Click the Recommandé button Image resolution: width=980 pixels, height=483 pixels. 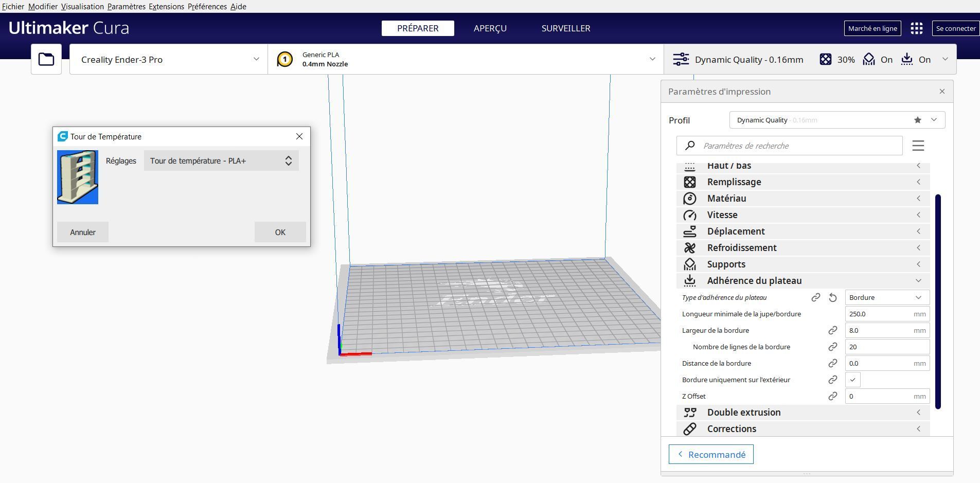tap(711, 454)
